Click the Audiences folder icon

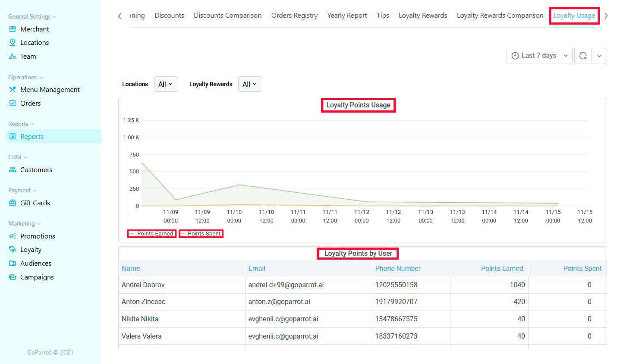click(13, 263)
